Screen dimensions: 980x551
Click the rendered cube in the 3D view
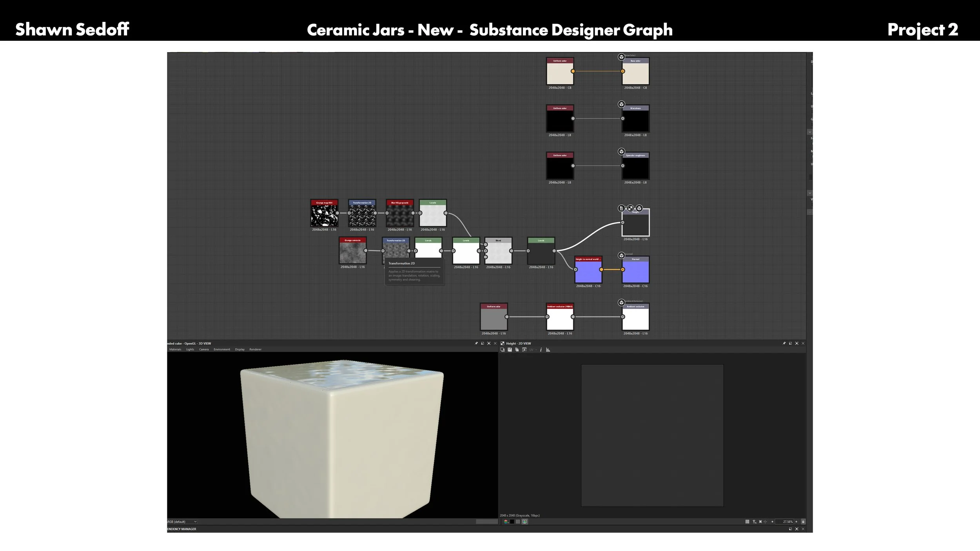click(x=341, y=439)
